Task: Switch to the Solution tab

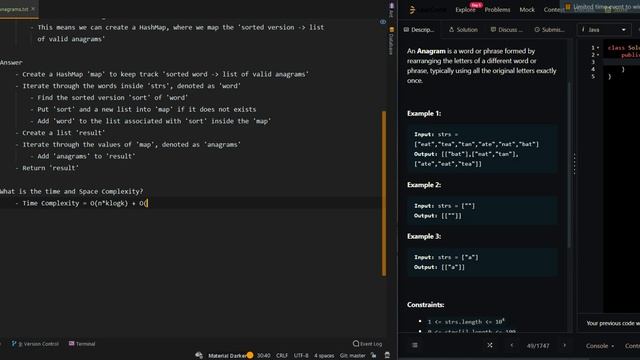Action: coord(463,29)
